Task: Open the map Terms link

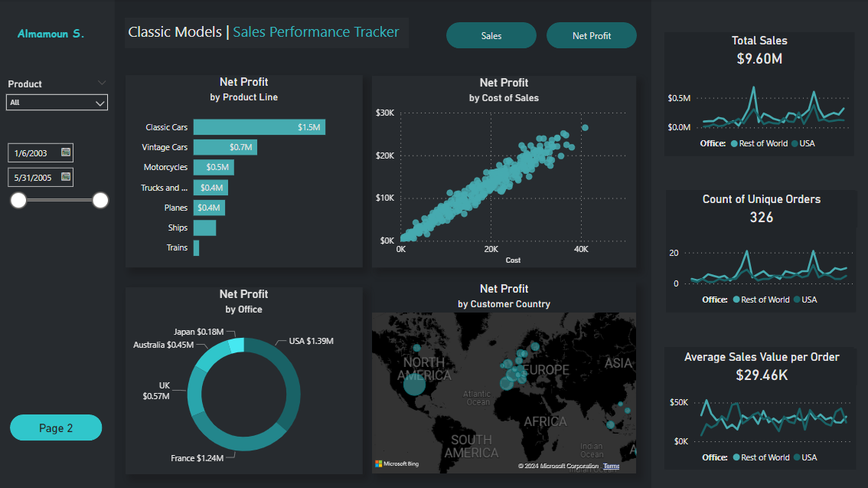Action: (611, 466)
